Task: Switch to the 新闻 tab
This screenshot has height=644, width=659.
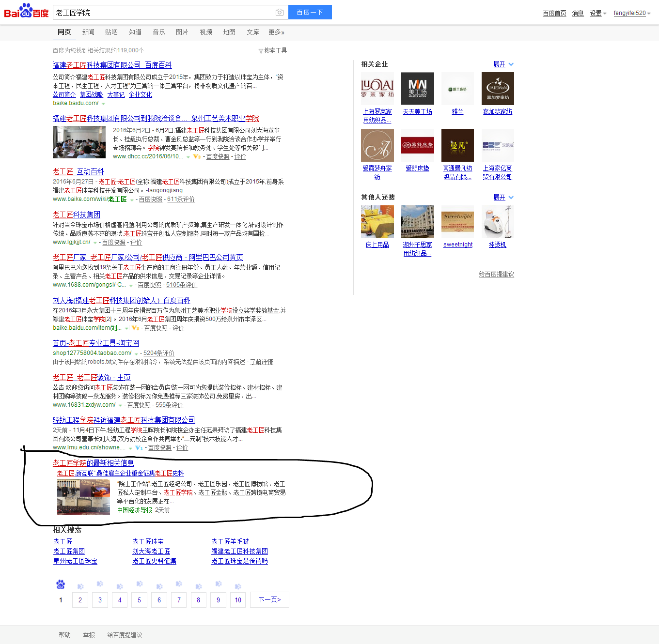Action: [88, 32]
